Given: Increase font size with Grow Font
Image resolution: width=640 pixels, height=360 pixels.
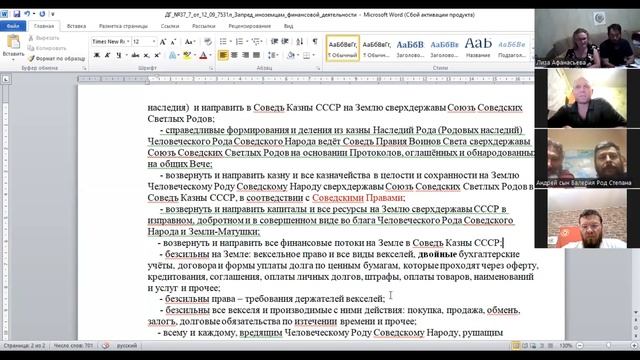Looking at the screenshot, I should (163, 42).
